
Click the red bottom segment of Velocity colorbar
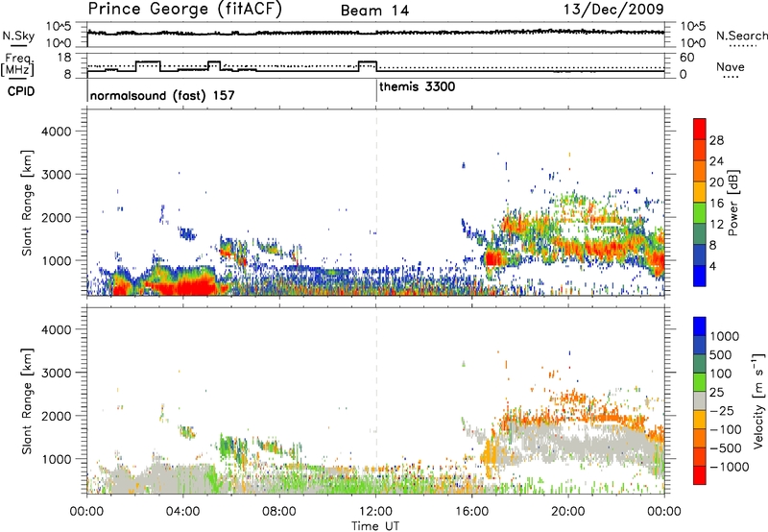point(700,475)
